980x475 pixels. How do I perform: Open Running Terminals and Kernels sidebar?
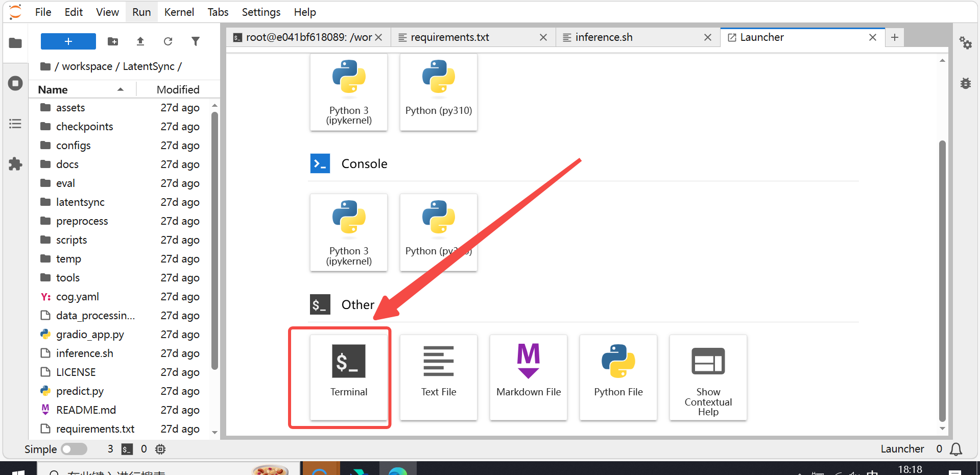[15, 83]
